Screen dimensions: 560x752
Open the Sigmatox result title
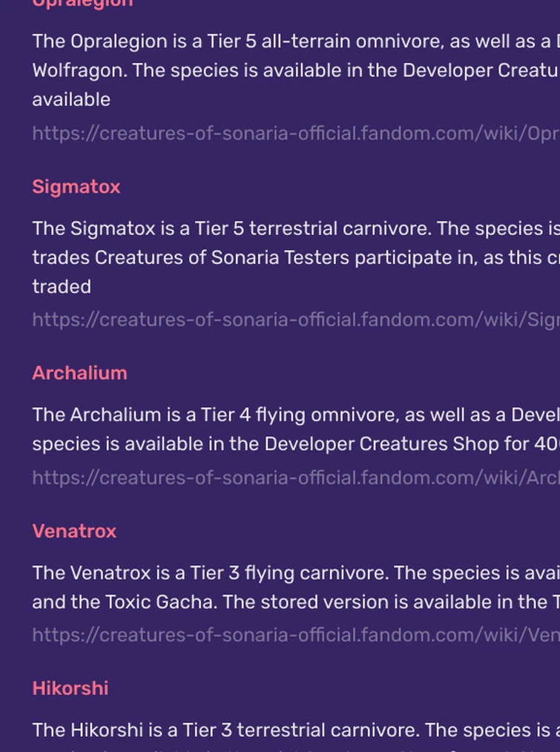[76, 187]
